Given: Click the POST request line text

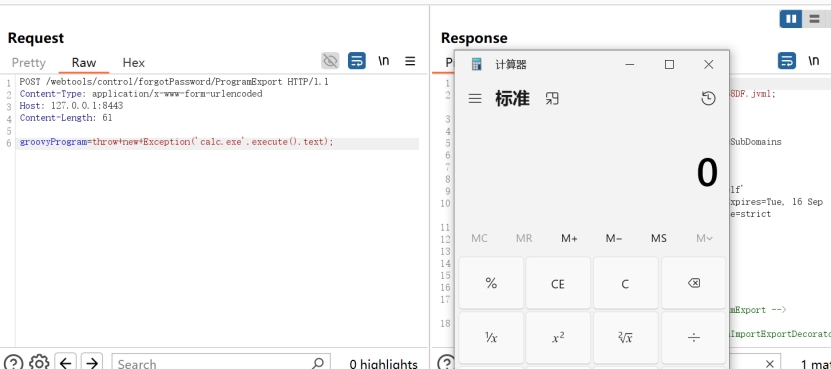Looking at the screenshot, I should click(x=174, y=82).
